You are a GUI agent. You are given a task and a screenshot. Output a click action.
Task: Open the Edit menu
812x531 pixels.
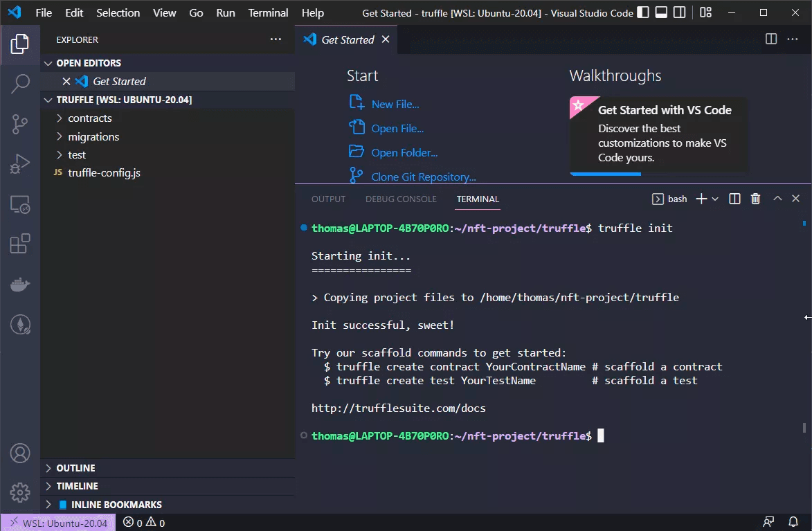[x=74, y=13]
